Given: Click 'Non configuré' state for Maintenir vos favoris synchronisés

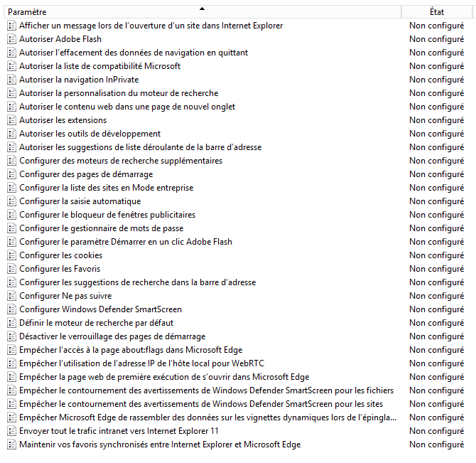Looking at the screenshot, I should [x=436, y=445].
